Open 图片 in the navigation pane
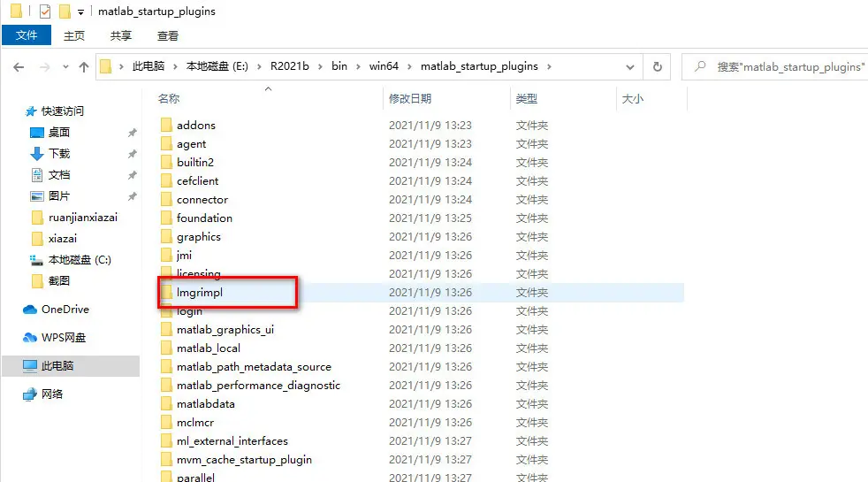The image size is (868, 482). [59, 195]
